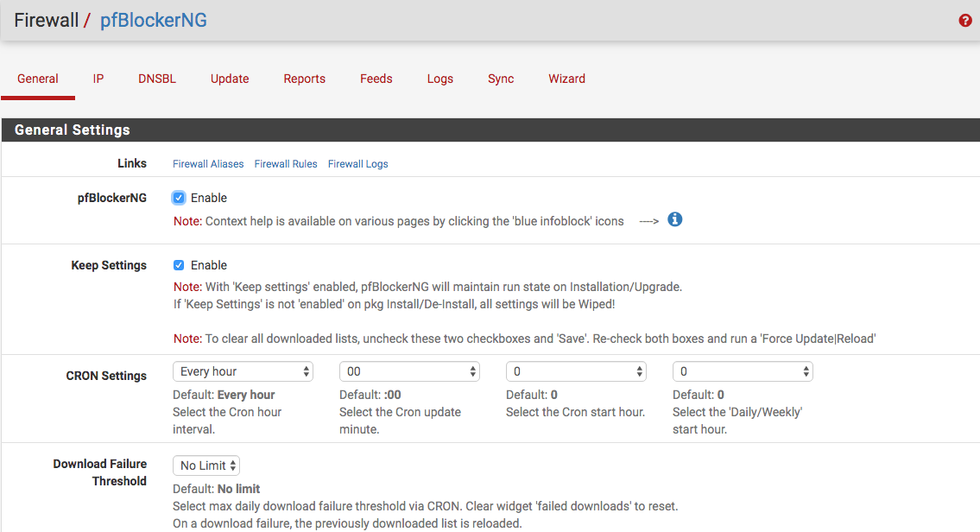Open the Update tab
Image resolution: width=980 pixels, height=532 pixels.
[x=230, y=79]
